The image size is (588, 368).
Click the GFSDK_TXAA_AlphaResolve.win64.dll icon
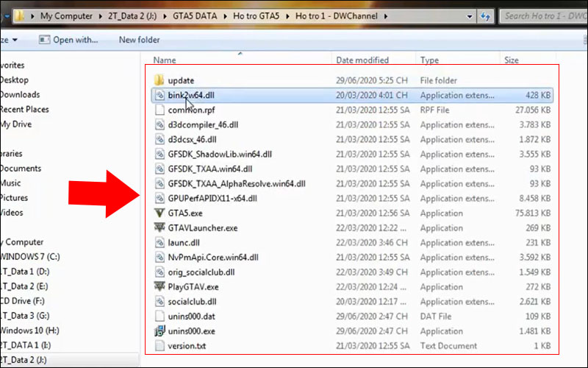pyautogui.click(x=159, y=183)
